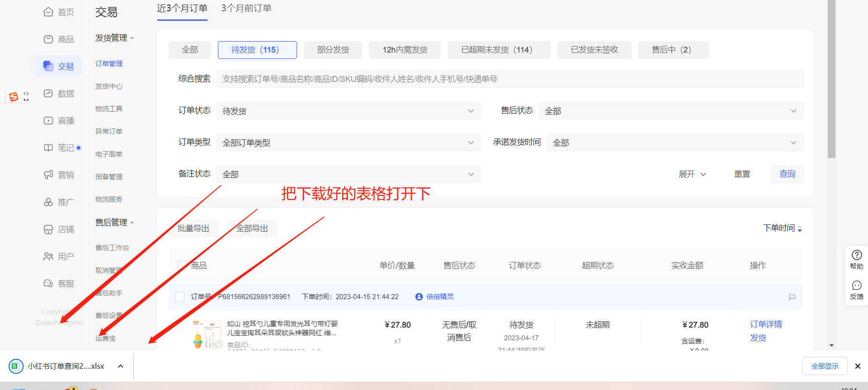Select the 数据 data icon in sidebar
The width and height of the screenshot is (868, 390).
coord(48,94)
